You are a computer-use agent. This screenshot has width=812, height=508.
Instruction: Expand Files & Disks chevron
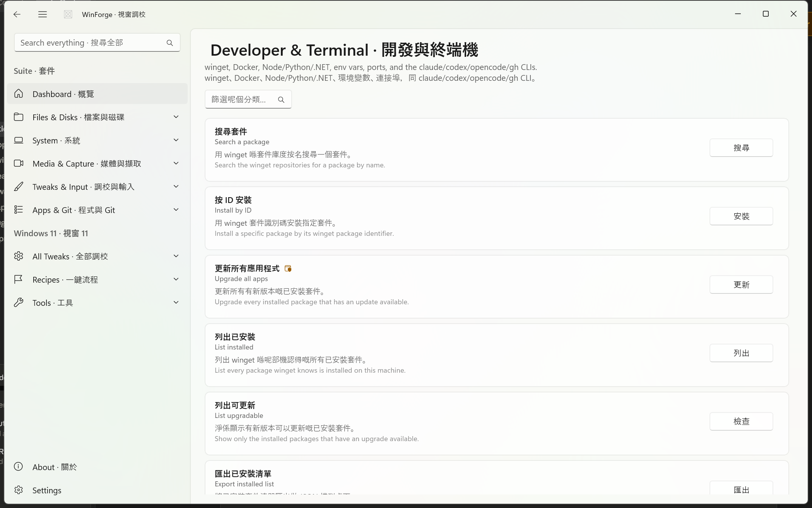tap(176, 117)
